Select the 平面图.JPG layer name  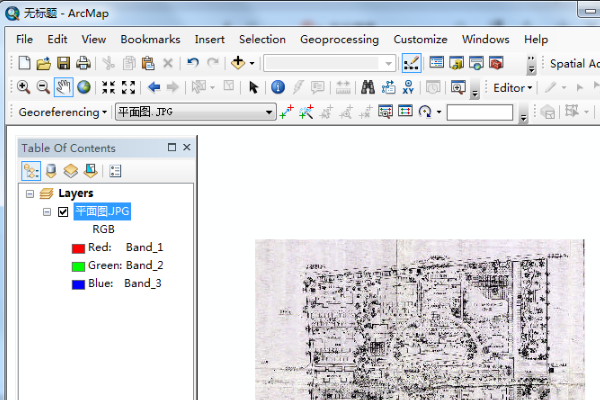pos(102,211)
